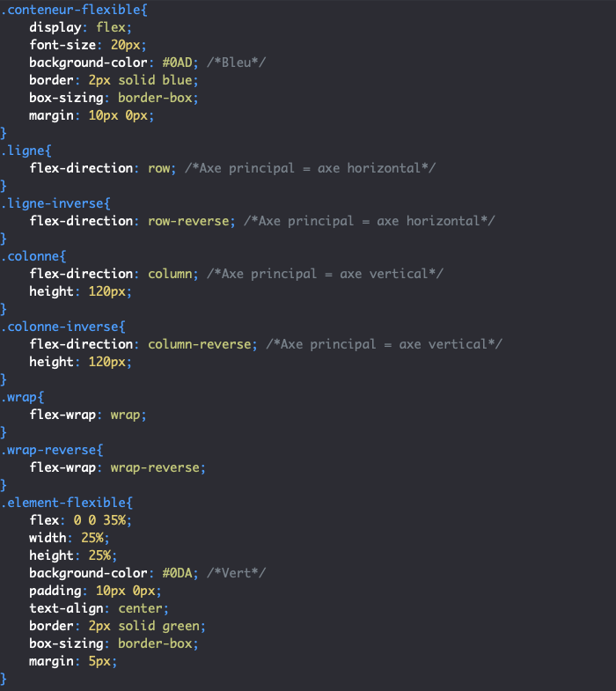Click the wrap-reverse property value
Image resolution: width=616 pixels, height=691 pixels.
[155, 468]
